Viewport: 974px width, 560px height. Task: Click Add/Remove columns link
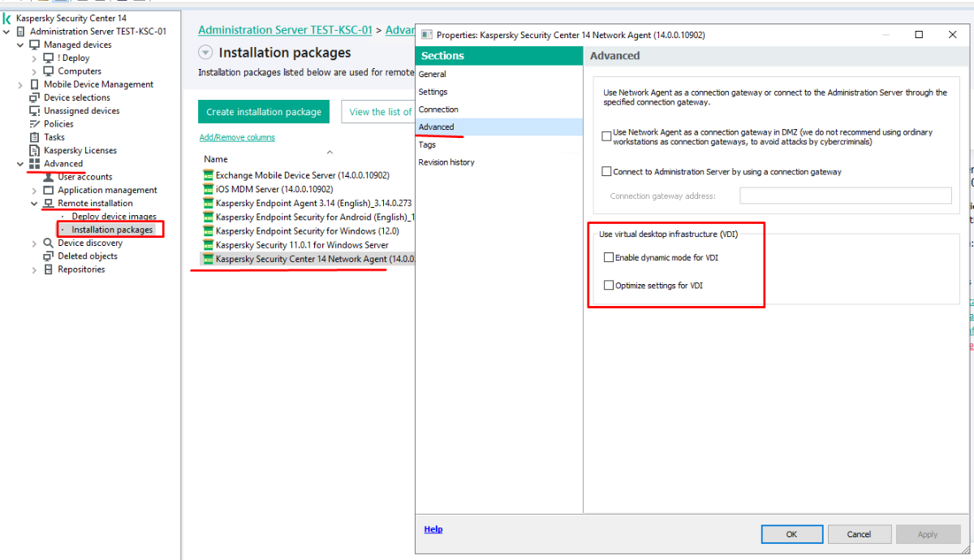coord(237,137)
